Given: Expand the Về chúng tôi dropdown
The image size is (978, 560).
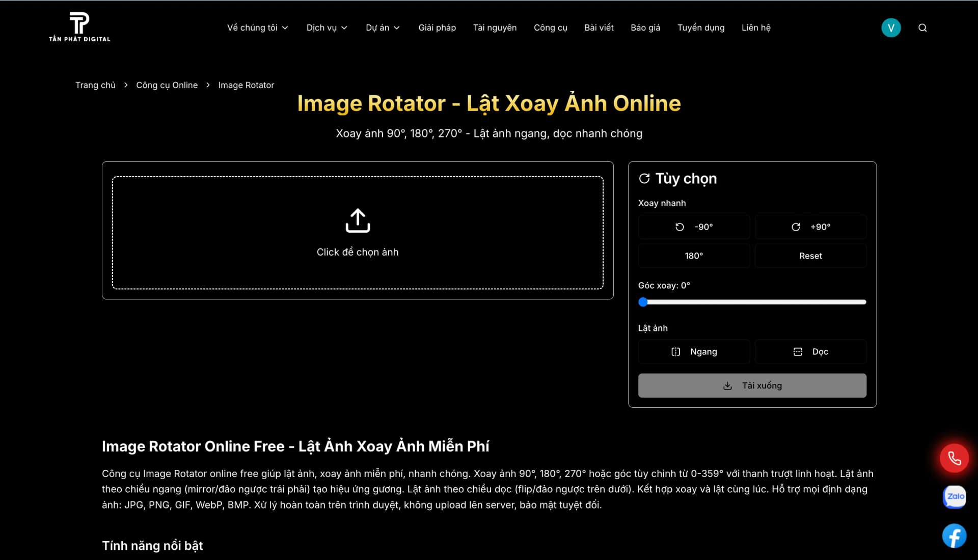Looking at the screenshot, I should pos(257,27).
